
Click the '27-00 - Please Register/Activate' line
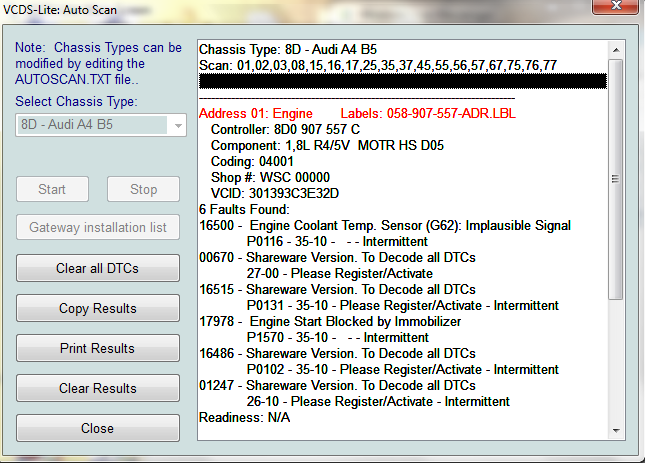pos(340,274)
